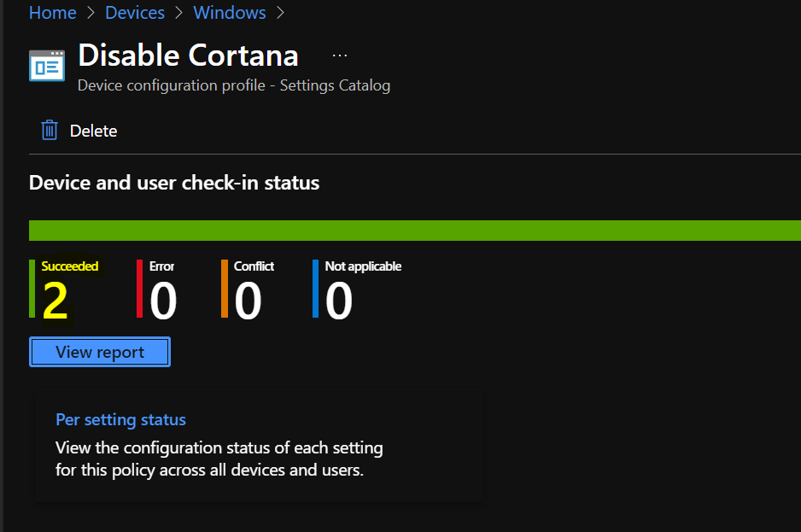Click the chevron after the Devices breadcrumb
The image size is (801, 532).
178,13
